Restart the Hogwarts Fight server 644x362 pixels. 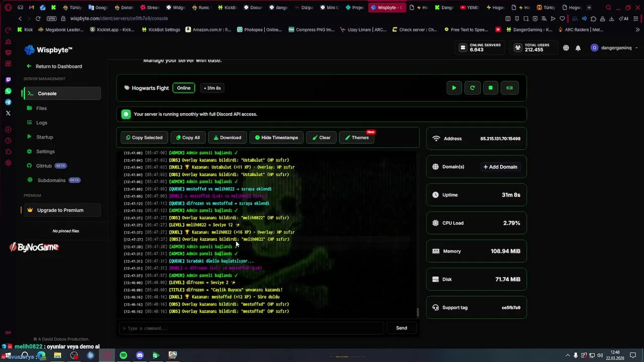[472, 88]
